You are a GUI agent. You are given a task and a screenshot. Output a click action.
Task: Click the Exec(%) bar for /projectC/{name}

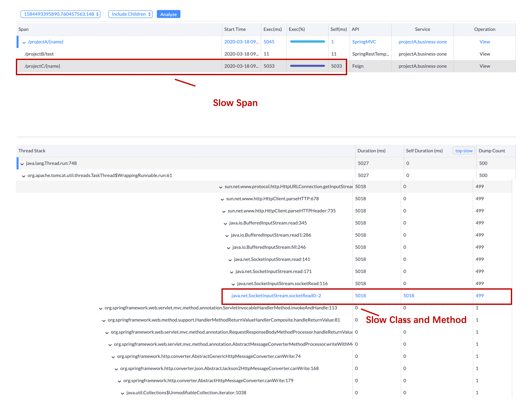click(x=307, y=66)
